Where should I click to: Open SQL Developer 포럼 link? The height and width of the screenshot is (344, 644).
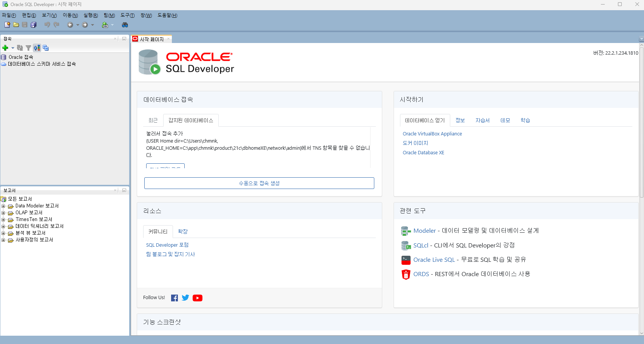click(x=167, y=245)
